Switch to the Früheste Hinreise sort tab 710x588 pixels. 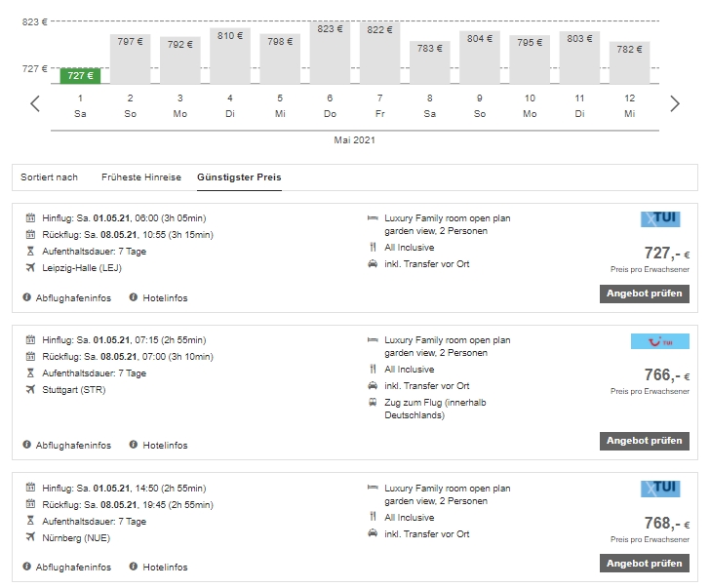[141, 177]
